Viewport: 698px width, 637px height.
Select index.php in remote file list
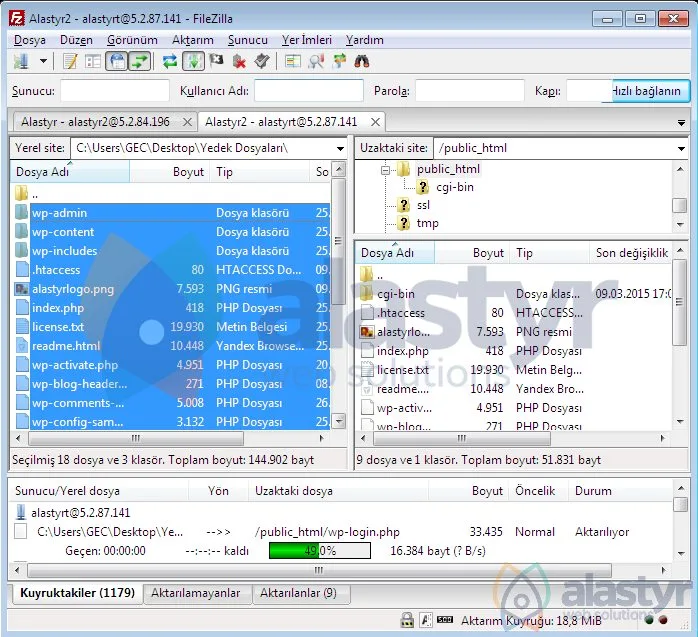click(x=514, y=351)
